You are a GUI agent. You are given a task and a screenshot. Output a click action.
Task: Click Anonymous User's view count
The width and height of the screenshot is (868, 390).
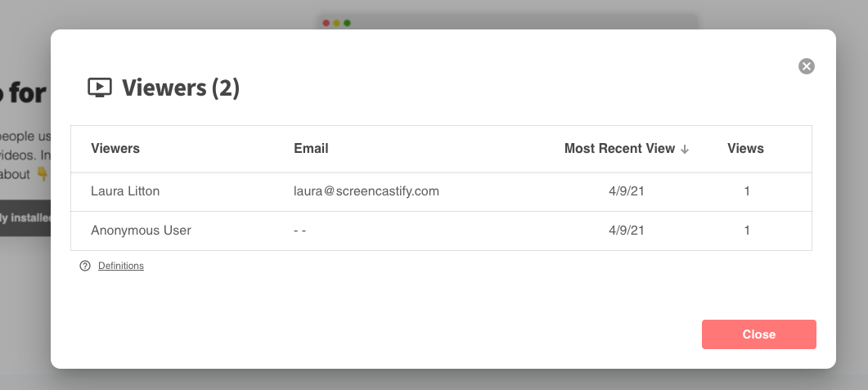pos(747,231)
